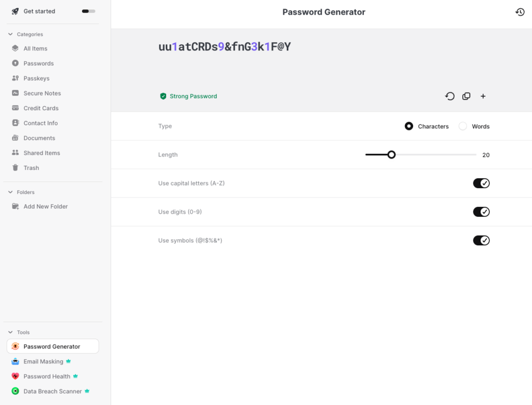Click the password length slider handle
Viewport: 532px width, 405px height.
coord(391,155)
